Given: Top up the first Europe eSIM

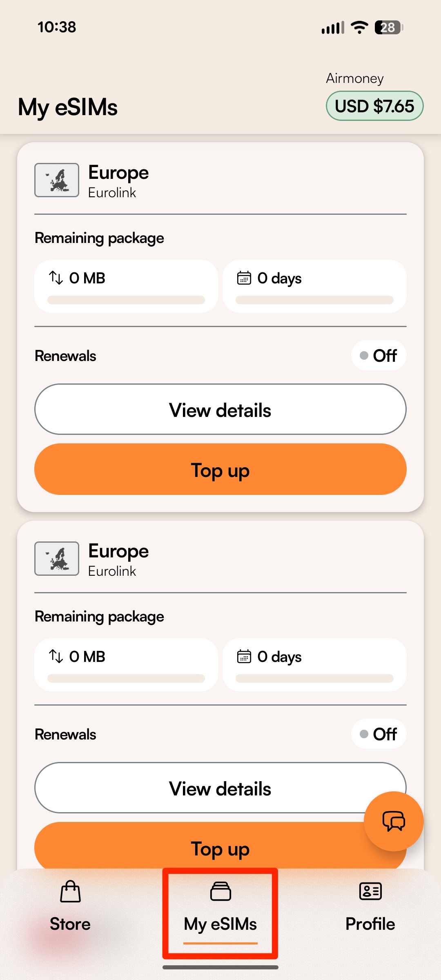Looking at the screenshot, I should click(x=220, y=470).
